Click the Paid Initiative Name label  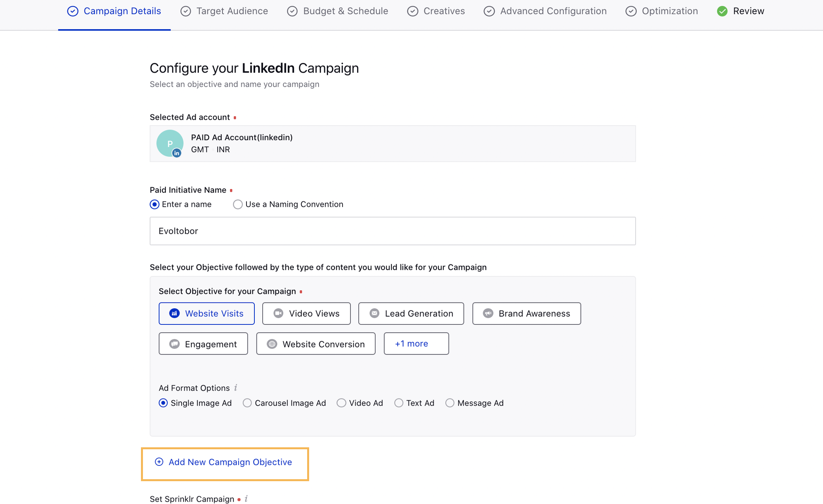pyautogui.click(x=188, y=190)
